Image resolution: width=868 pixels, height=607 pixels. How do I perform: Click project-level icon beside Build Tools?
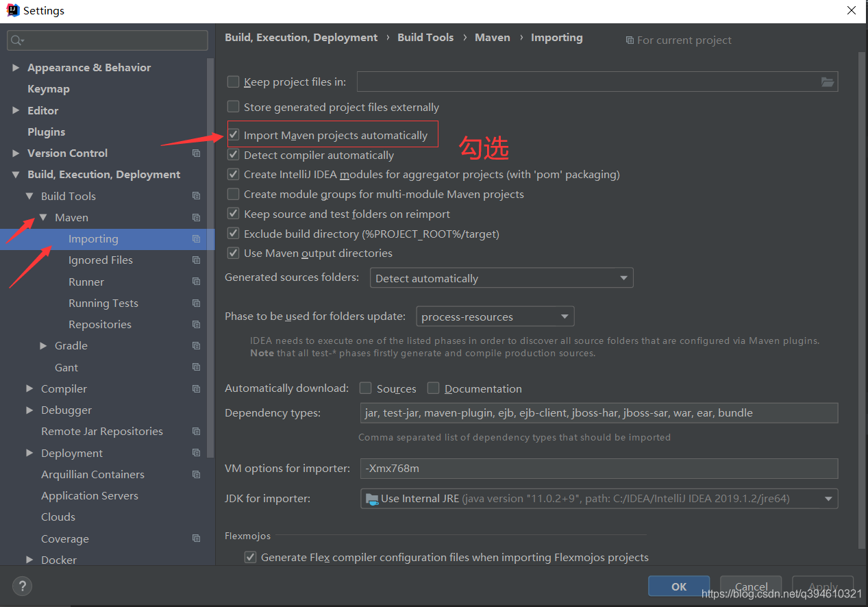tap(197, 196)
